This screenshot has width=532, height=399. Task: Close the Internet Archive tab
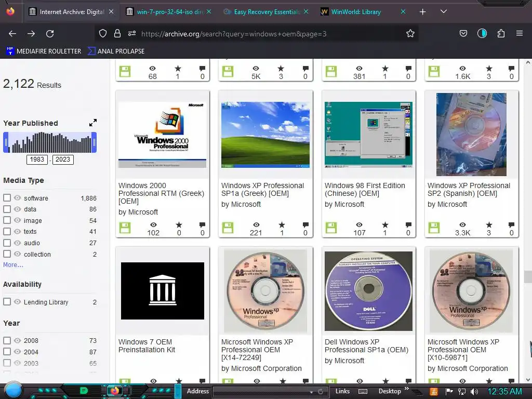click(x=111, y=11)
